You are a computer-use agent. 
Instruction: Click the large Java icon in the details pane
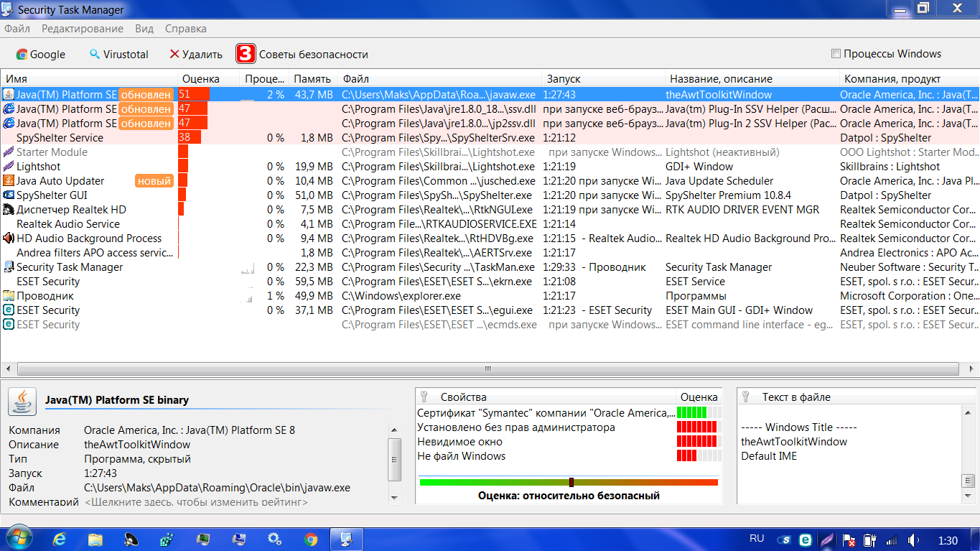[x=22, y=401]
